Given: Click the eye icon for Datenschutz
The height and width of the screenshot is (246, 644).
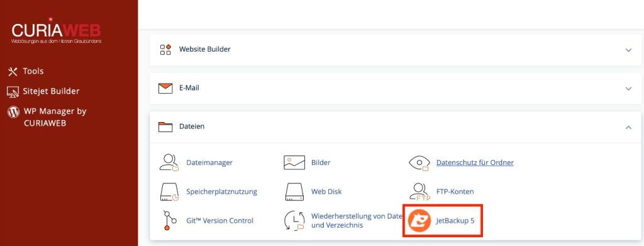Looking at the screenshot, I should pyautogui.click(x=419, y=163).
